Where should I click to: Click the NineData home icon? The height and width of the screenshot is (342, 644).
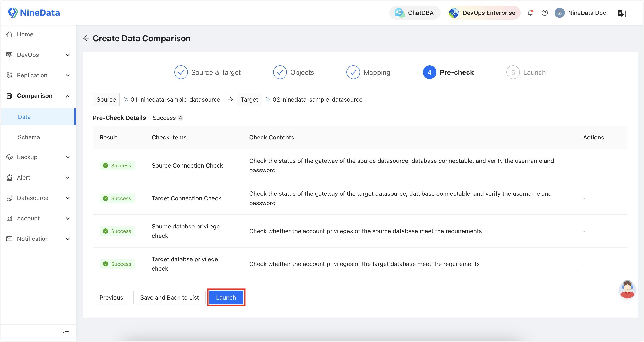[13, 13]
